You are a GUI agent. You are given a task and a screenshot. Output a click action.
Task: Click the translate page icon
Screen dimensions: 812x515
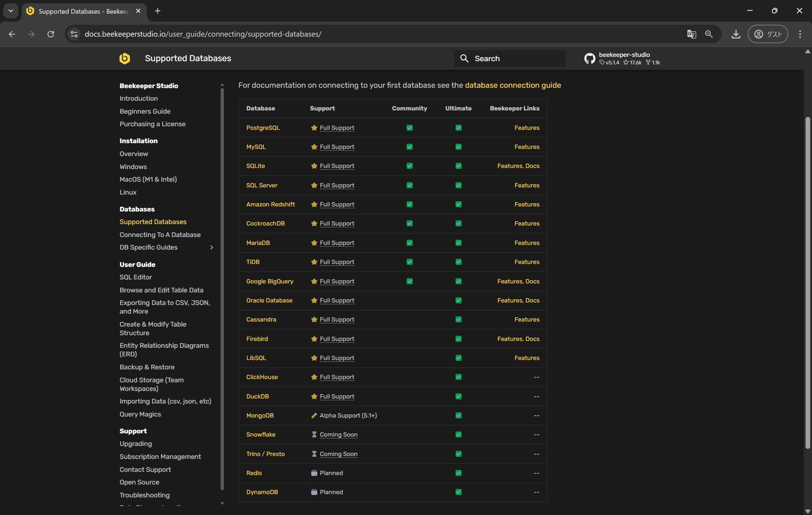click(691, 34)
